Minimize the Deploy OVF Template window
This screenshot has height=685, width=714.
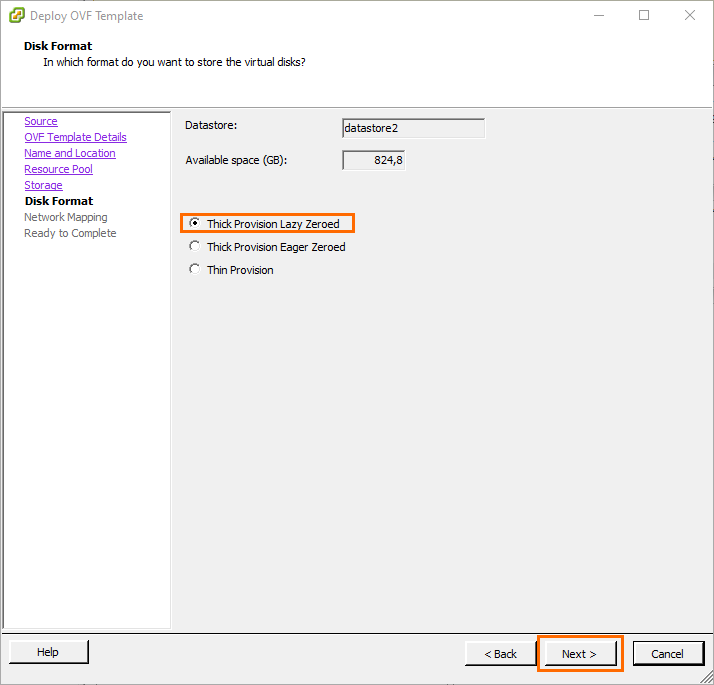coord(598,15)
